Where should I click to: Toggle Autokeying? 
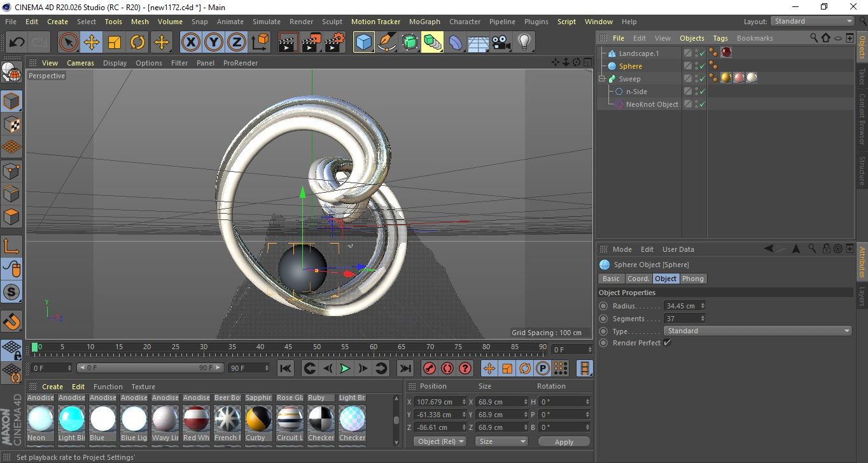pos(447,368)
